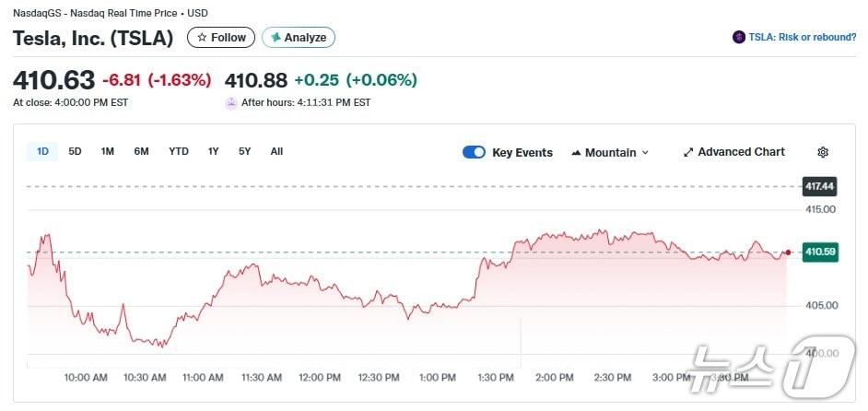Click the 410.59 current price label
This screenshot has width=868, height=411.
click(820, 252)
